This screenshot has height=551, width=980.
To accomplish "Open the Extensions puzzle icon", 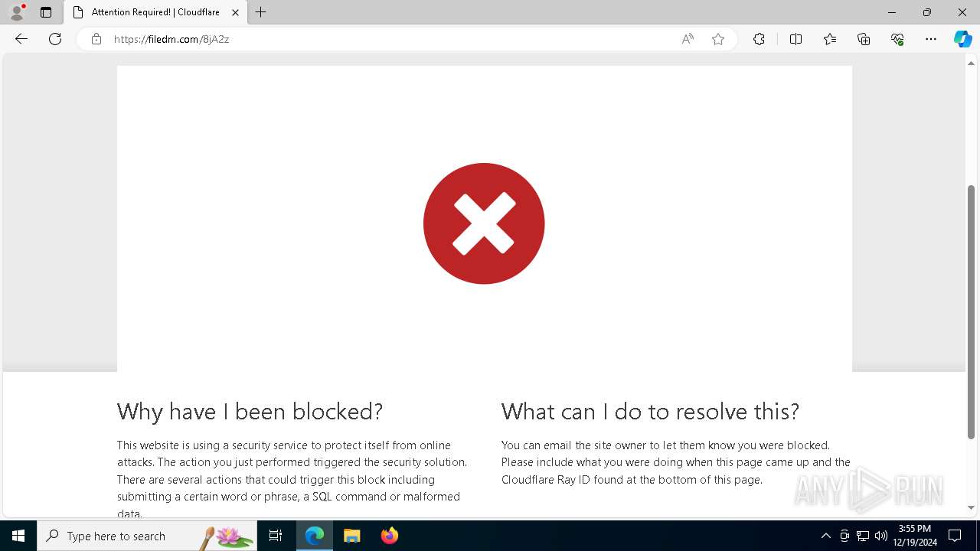I will (759, 39).
